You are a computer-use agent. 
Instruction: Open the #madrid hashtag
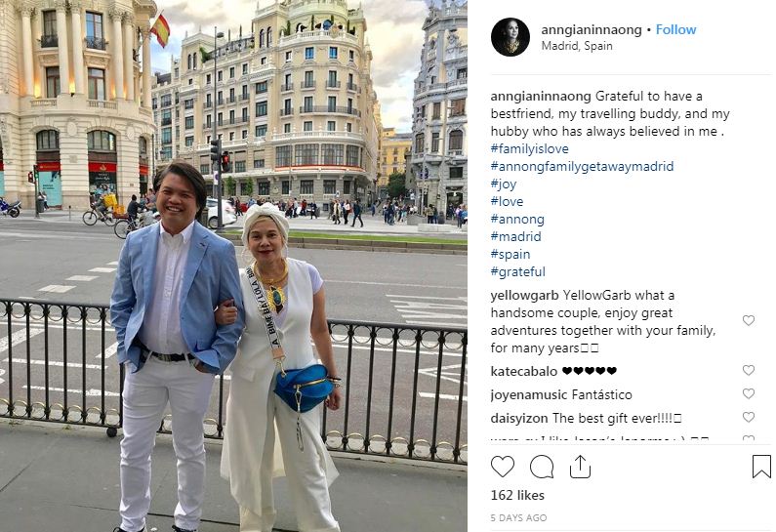pos(515,236)
